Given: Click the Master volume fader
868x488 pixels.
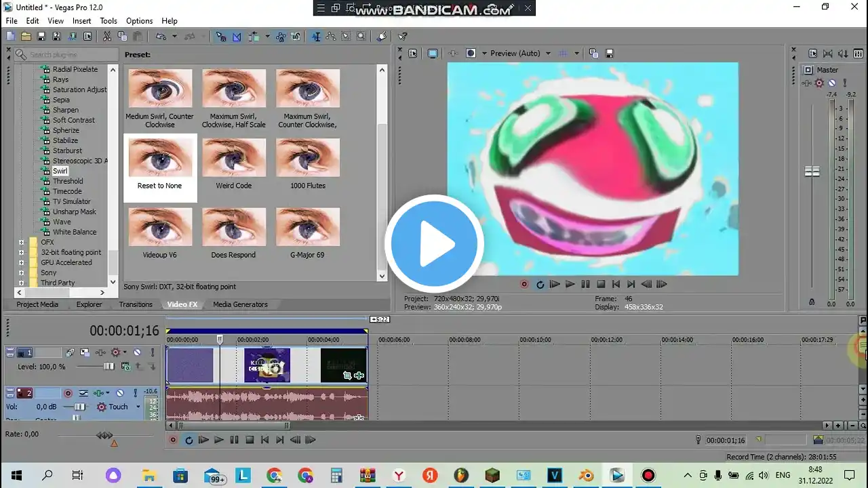Looking at the screenshot, I should pyautogui.click(x=812, y=171).
